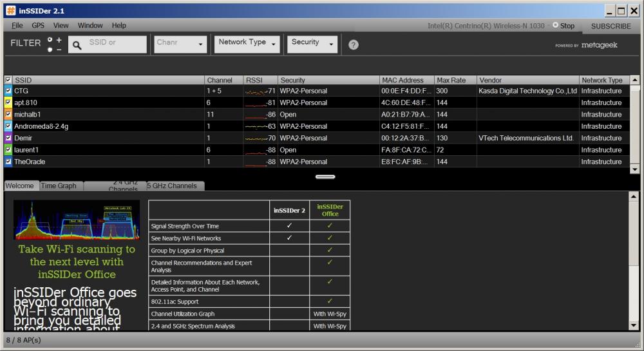
Task: Open the File menu
Action: point(17,26)
